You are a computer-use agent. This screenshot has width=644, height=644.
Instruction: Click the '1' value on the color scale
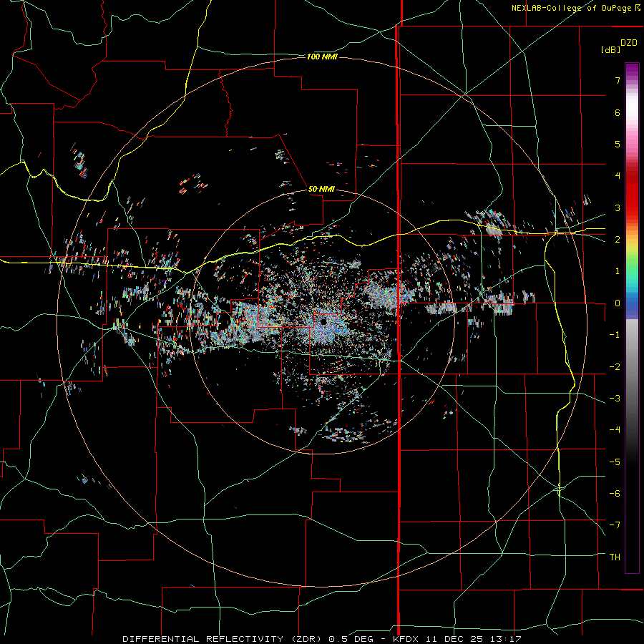tap(618, 271)
